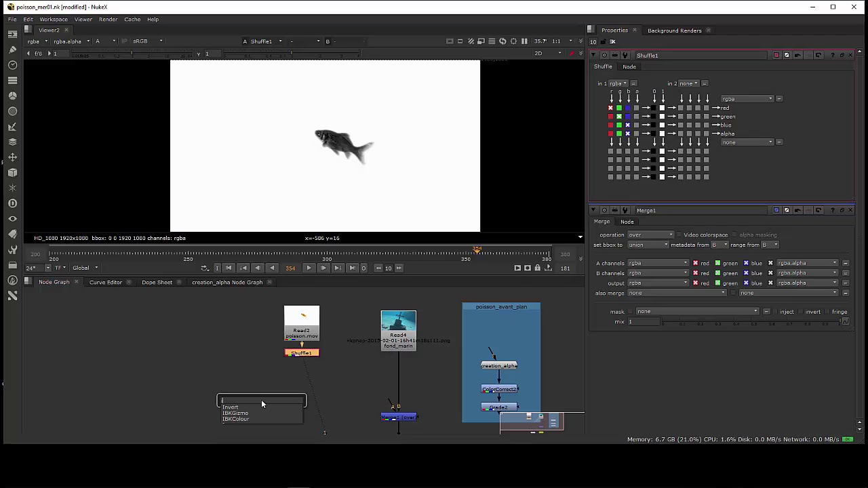Open the viewer sRGB colorspace dropdown
Image resolution: width=868 pixels, height=488 pixels.
pos(148,41)
